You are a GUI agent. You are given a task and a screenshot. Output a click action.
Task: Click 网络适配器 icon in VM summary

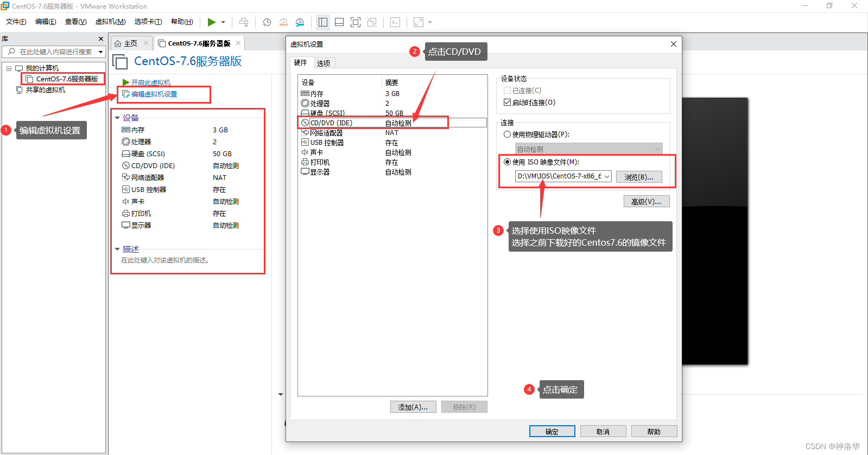point(126,177)
